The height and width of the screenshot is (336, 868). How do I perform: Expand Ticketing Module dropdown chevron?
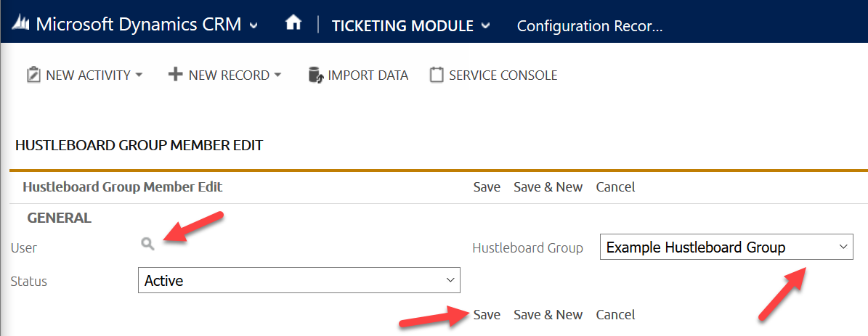[485, 25]
